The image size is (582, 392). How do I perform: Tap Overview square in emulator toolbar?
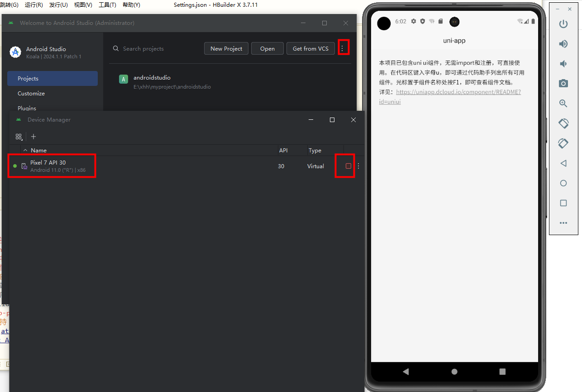[563, 203]
